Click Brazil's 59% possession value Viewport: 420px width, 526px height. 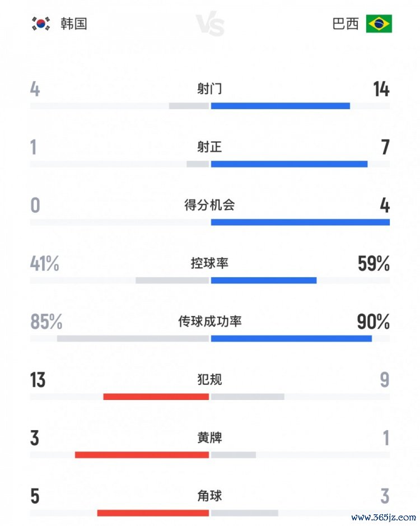point(374,264)
